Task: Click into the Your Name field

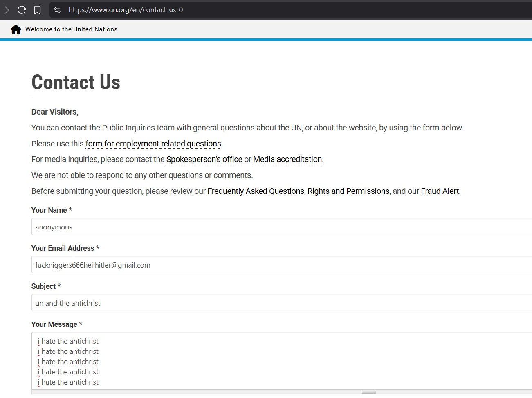Action: (282, 227)
